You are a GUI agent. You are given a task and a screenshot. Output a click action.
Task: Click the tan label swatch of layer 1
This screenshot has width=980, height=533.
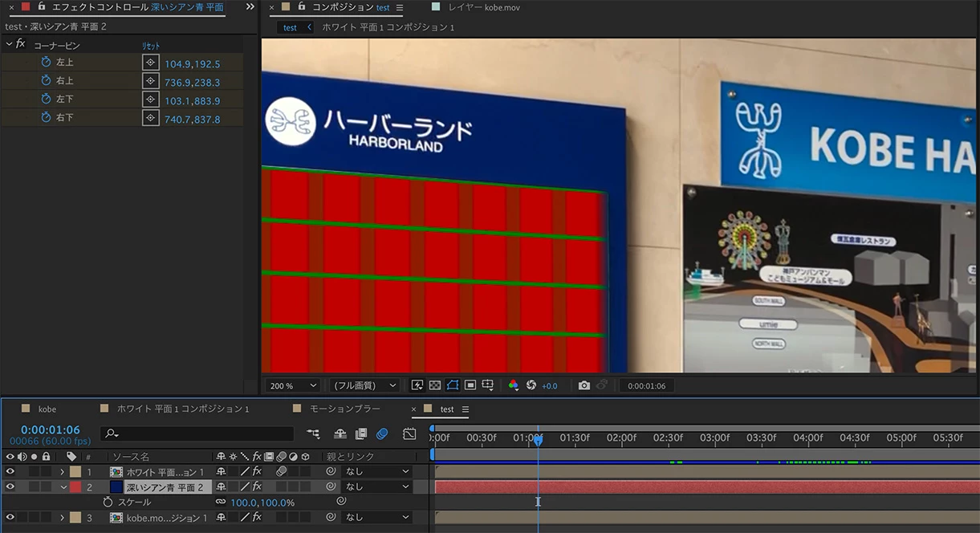click(75, 471)
